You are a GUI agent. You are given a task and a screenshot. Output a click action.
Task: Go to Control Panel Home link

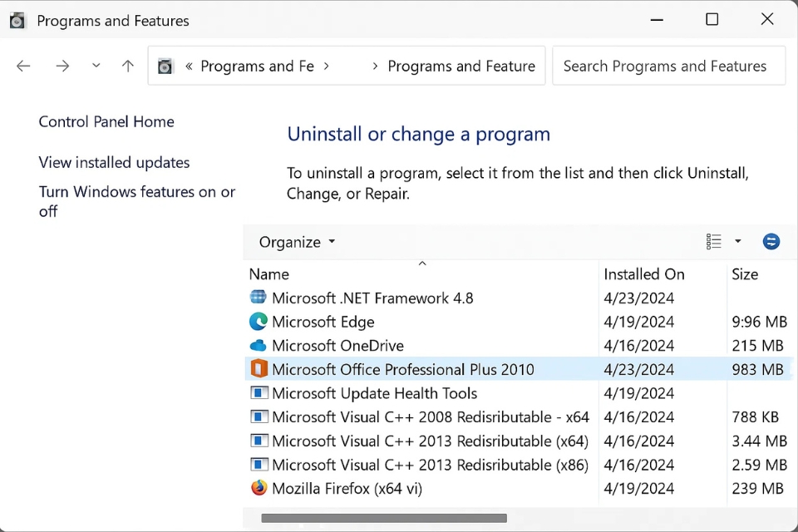pyautogui.click(x=106, y=121)
